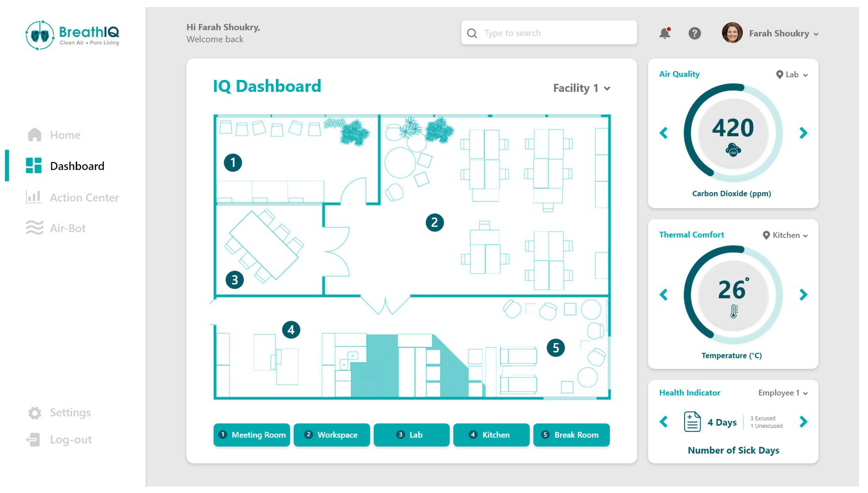This screenshot has width=868, height=493.
Task: Expand the Facility 1 dropdown
Action: point(582,88)
